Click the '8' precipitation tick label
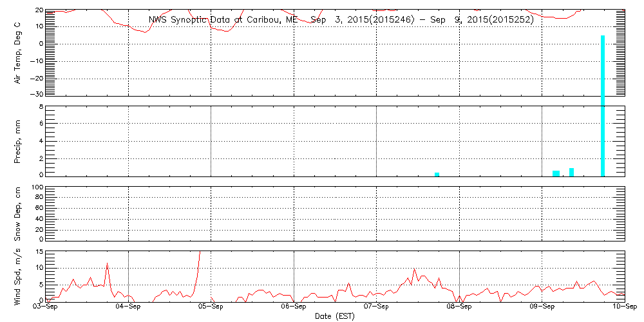This screenshot has width=644, height=322. [41, 106]
